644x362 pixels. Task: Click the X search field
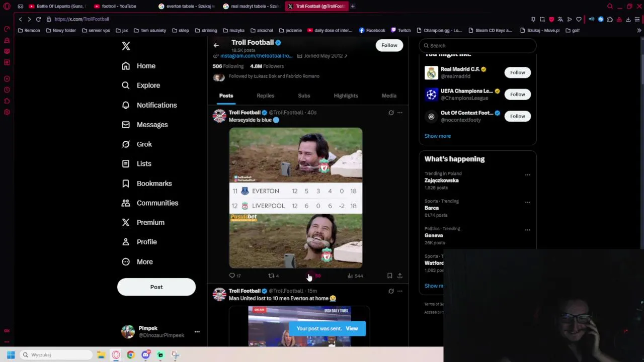pos(477,46)
